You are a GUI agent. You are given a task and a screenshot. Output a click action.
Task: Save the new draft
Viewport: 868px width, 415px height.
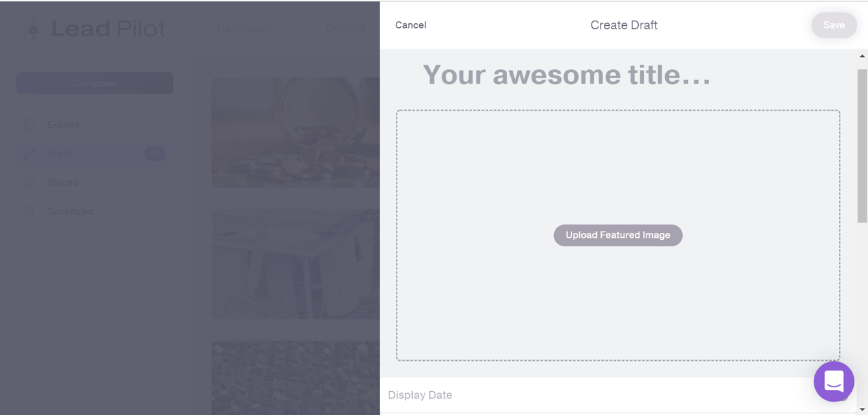[834, 25]
